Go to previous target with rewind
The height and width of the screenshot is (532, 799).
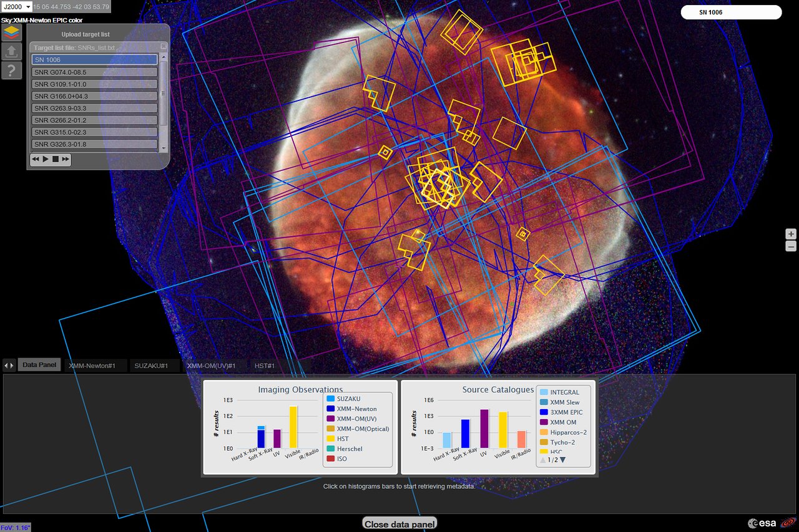click(x=36, y=160)
